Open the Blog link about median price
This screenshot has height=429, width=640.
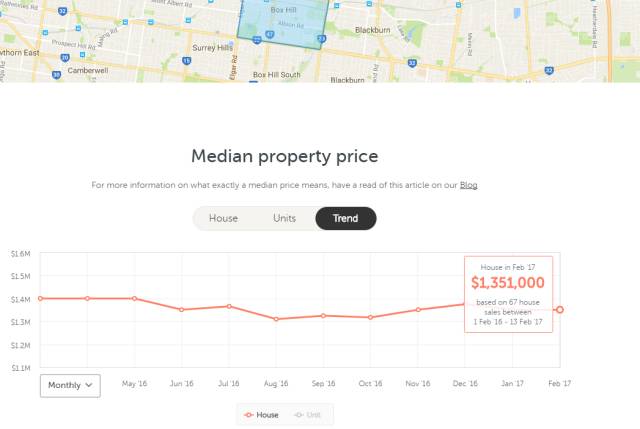[x=469, y=185]
